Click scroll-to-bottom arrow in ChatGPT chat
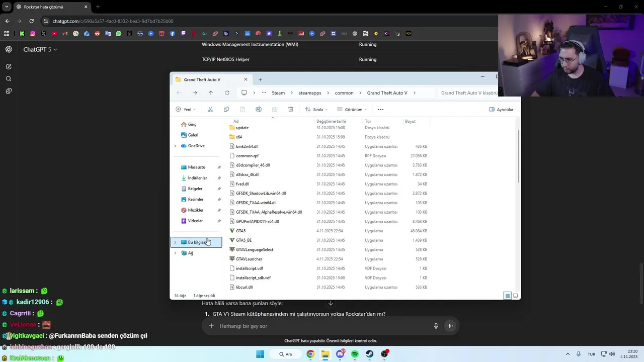Viewport: 644px width, 362px height. pos(331,303)
